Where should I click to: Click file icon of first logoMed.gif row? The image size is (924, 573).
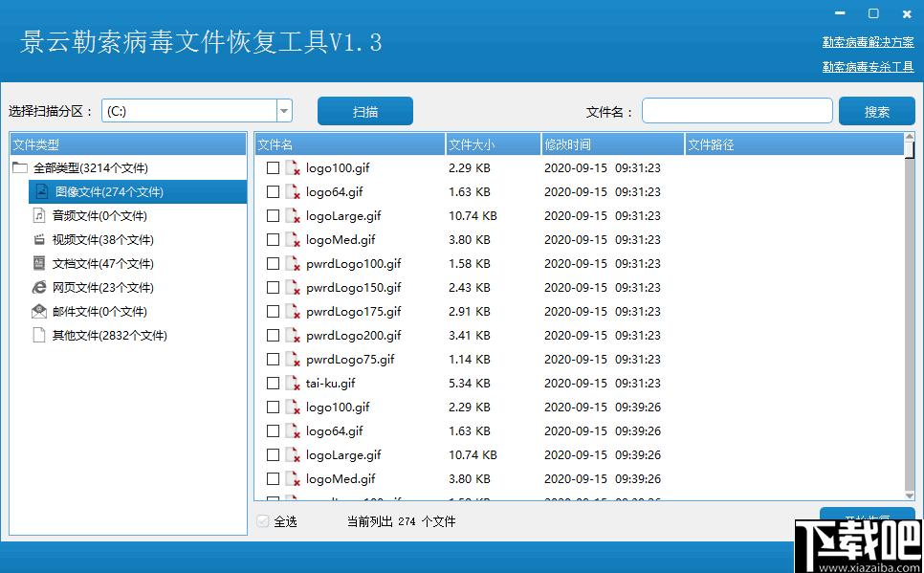pyautogui.click(x=293, y=239)
